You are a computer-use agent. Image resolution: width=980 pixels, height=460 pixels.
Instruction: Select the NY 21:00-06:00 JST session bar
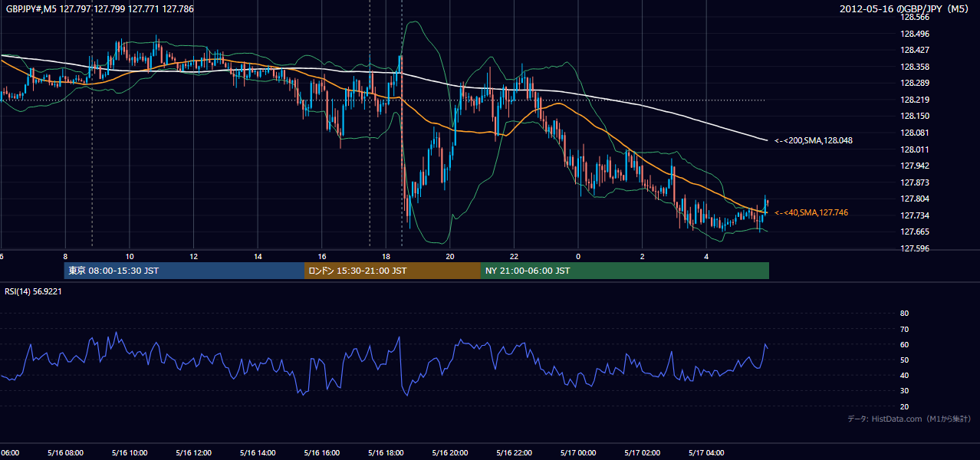point(625,271)
